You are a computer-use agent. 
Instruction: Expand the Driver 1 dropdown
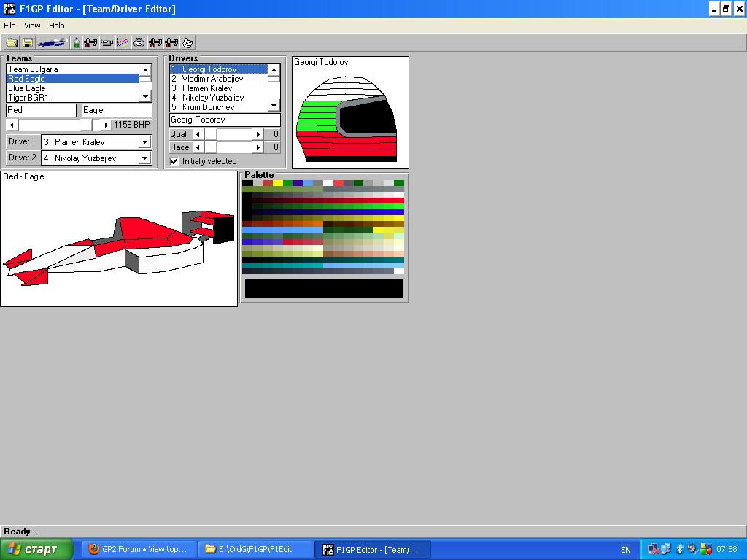pos(144,142)
